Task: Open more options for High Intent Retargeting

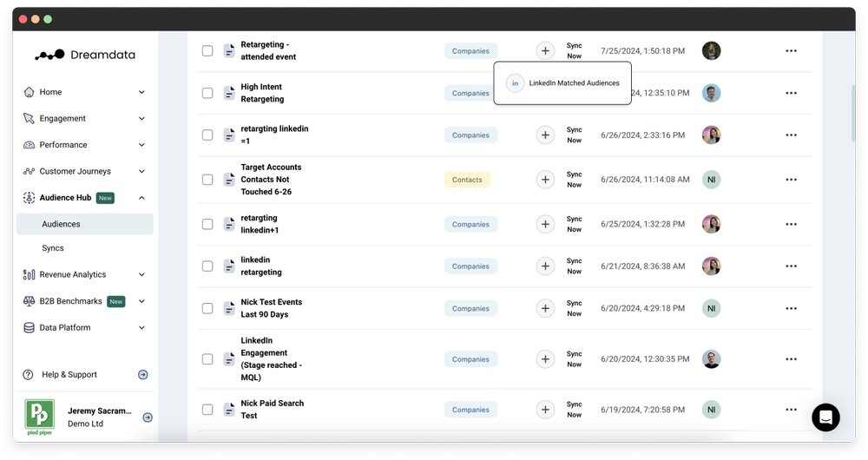Action: click(x=791, y=93)
